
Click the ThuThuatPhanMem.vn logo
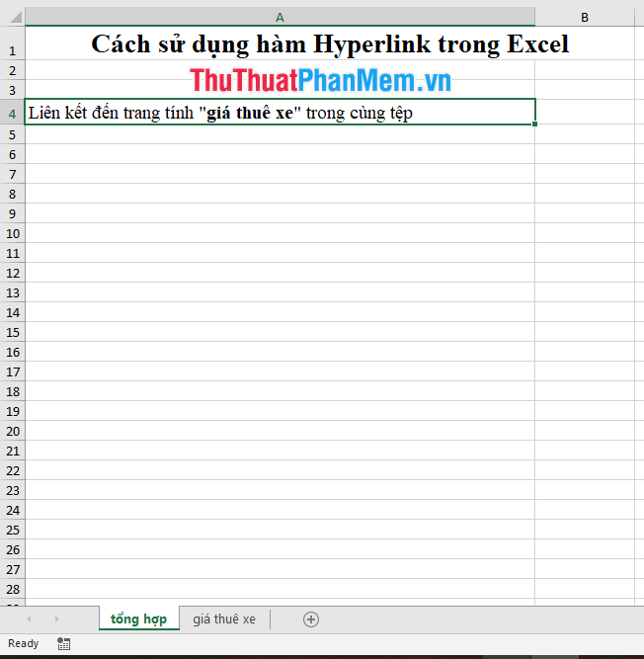(320, 79)
